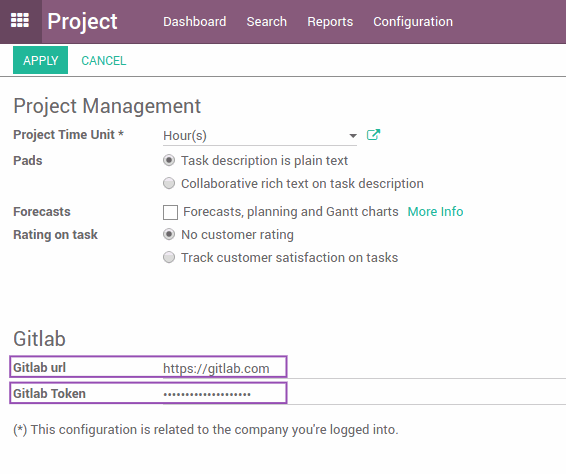Follow the More Info link

tap(435, 212)
